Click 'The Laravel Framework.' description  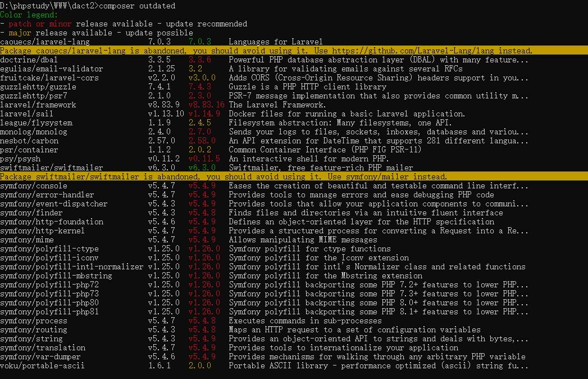click(x=277, y=105)
